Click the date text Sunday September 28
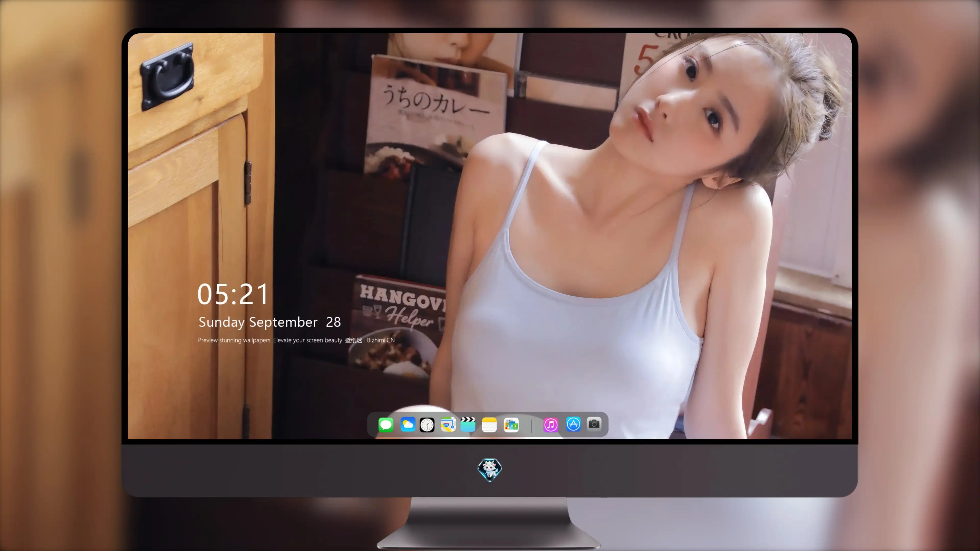The height and width of the screenshot is (551, 980). click(270, 322)
